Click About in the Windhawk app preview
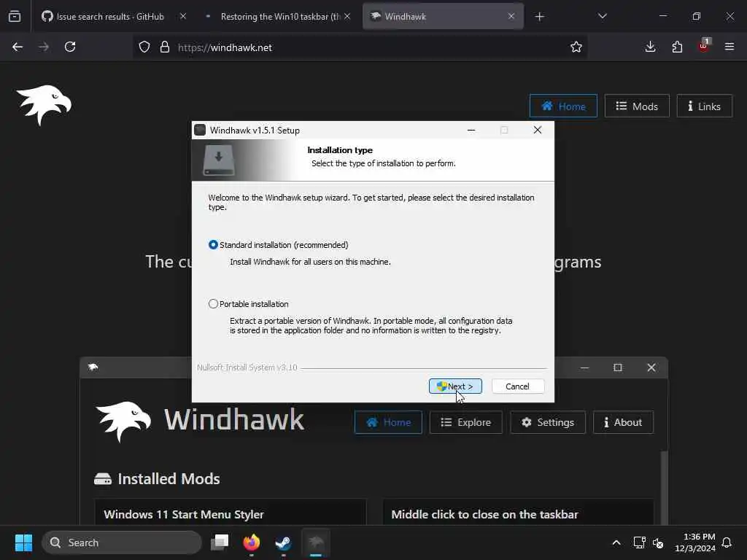 623,422
